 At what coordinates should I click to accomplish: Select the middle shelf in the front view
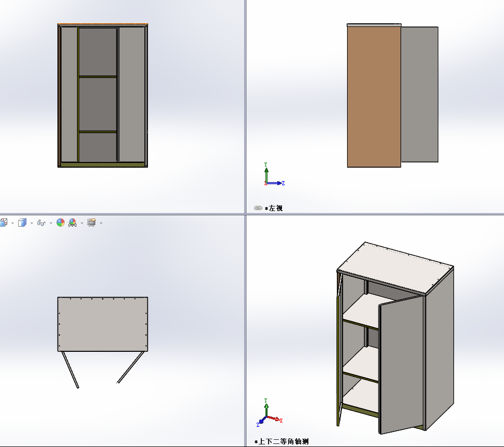98,132
